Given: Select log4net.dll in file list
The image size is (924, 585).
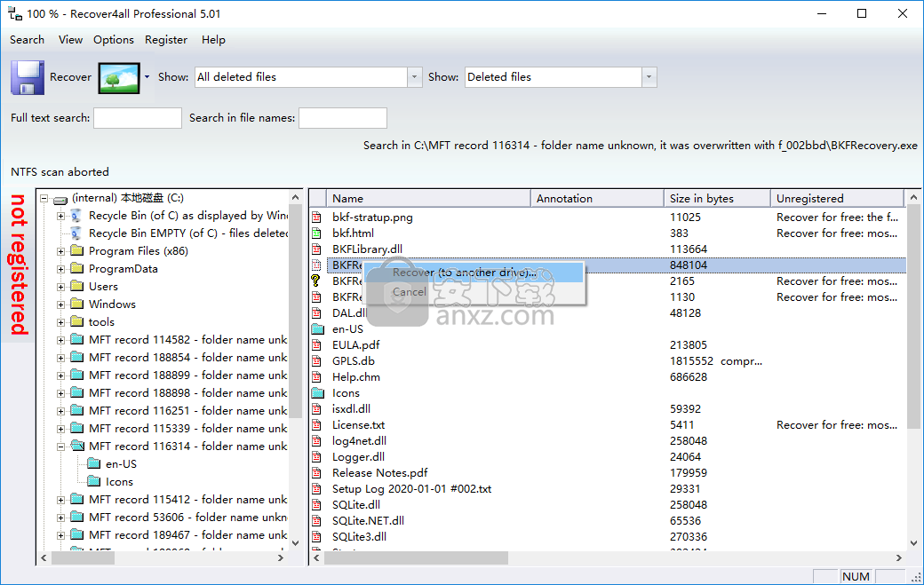Looking at the screenshot, I should click(359, 441).
